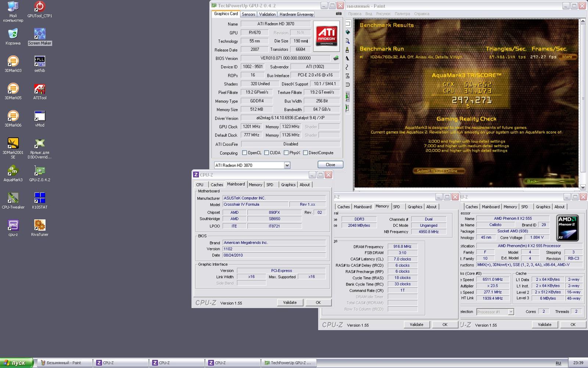Click Validate in Mainboard CPU-Z window
The image size is (588, 368).
click(290, 302)
